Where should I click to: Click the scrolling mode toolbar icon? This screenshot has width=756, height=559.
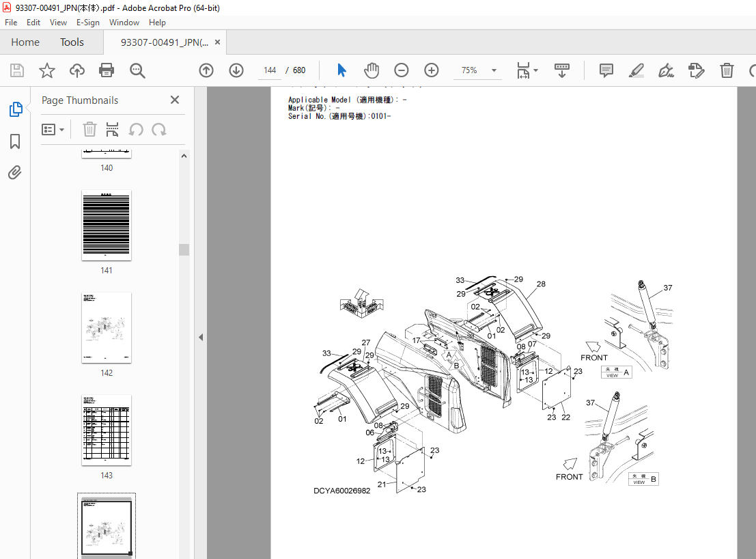click(562, 70)
